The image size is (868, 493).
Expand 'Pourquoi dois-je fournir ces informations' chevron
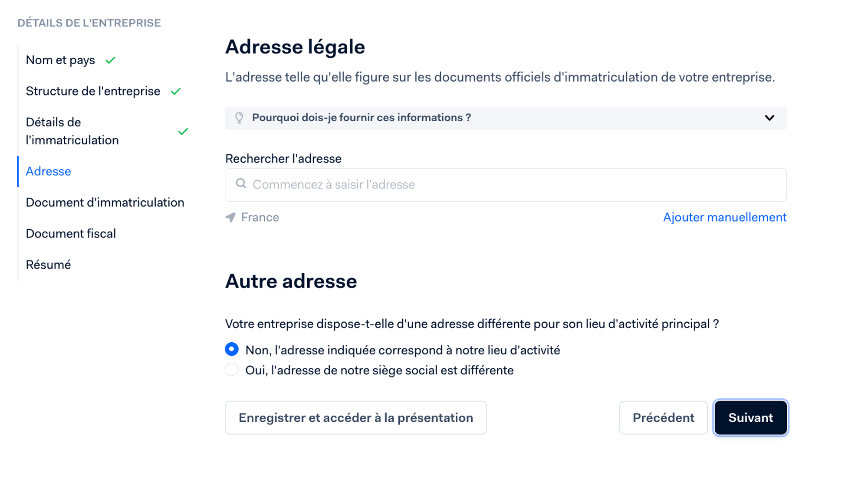[x=769, y=118]
